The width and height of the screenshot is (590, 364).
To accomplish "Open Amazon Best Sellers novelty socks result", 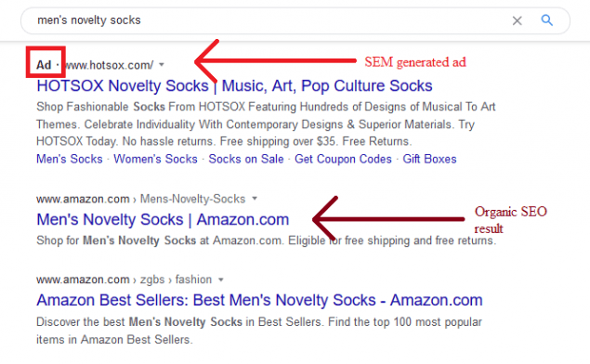I will tap(259, 300).
